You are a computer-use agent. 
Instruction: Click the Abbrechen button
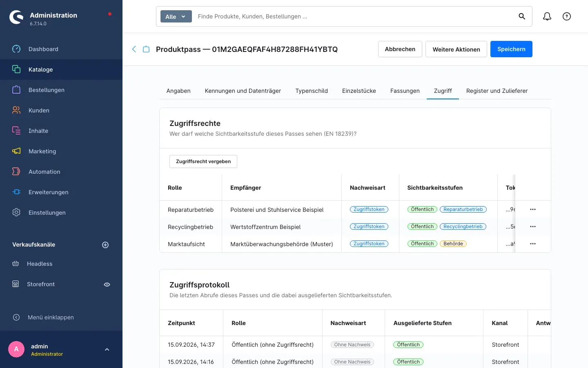point(400,49)
